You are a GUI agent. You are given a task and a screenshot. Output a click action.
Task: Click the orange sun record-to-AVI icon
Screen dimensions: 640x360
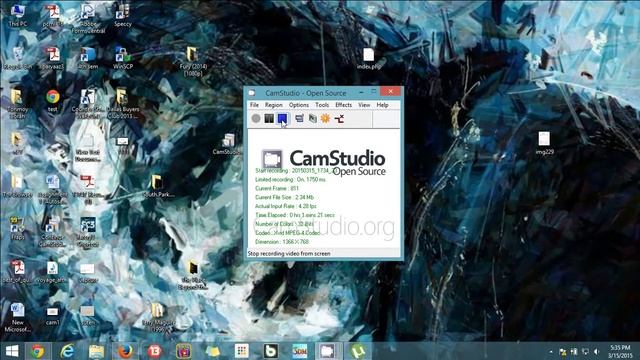325,118
